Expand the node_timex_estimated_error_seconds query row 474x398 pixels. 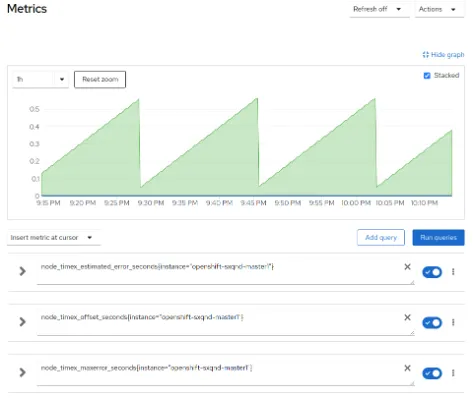[x=22, y=271]
